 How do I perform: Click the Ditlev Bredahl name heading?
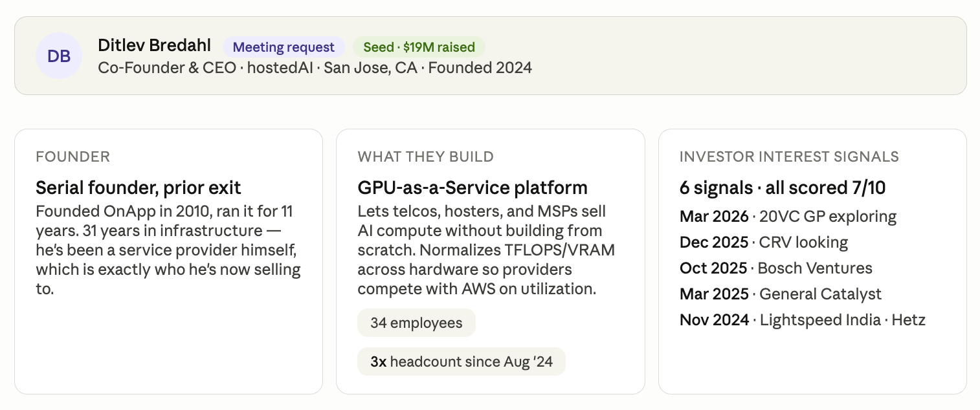154,46
